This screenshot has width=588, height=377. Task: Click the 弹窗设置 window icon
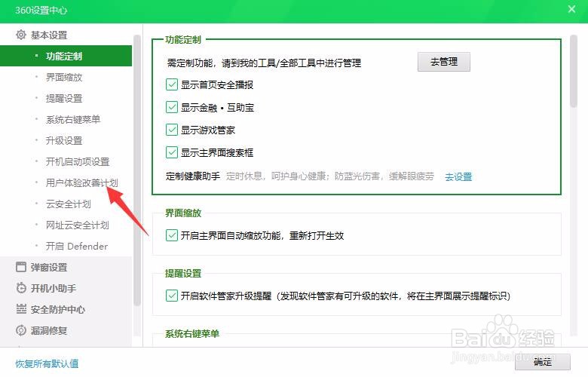(x=21, y=267)
